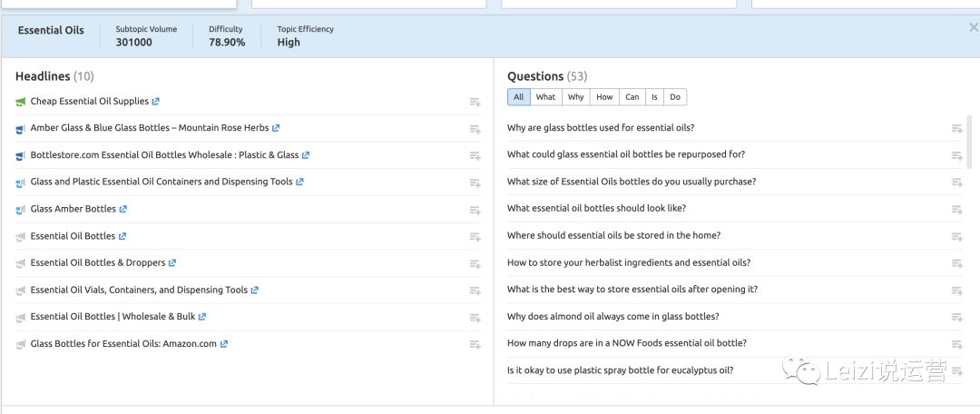Open Essential Oil Bottles | Wholesale & Bulk headline
This screenshot has height=414, width=980.
coord(113,317)
